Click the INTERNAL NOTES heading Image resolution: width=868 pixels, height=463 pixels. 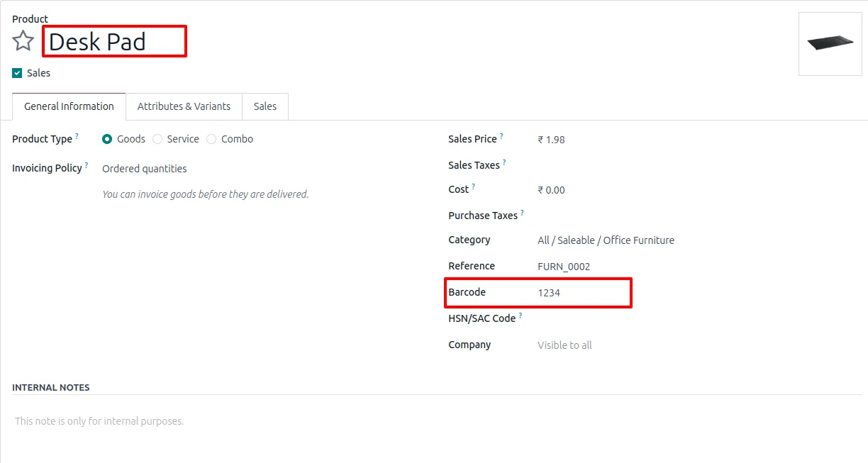tap(51, 388)
